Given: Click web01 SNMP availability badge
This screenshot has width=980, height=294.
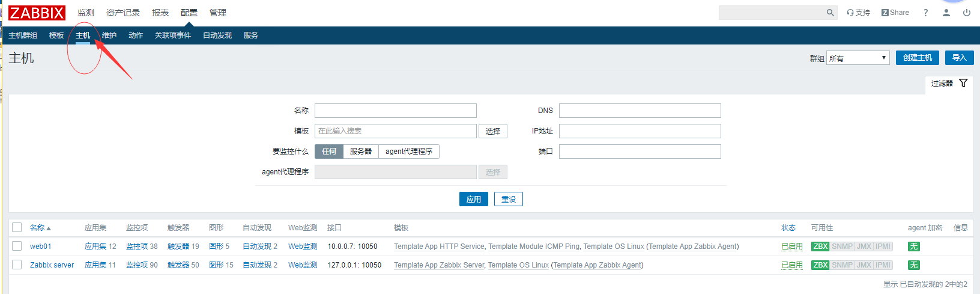Looking at the screenshot, I should pos(842,247).
